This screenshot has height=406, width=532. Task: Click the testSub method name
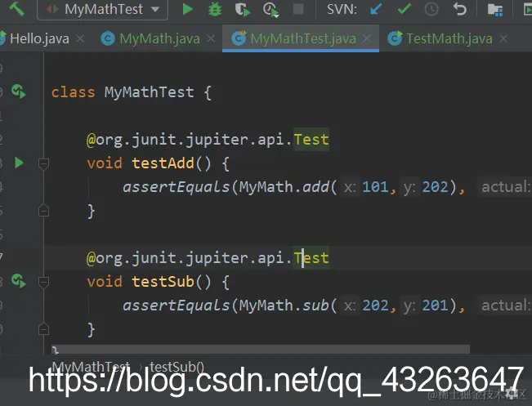[x=163, y=282]
